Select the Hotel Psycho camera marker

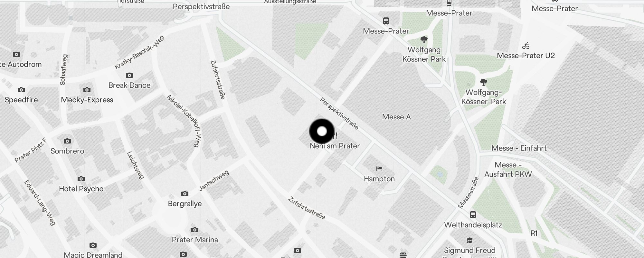coord(81,179)
